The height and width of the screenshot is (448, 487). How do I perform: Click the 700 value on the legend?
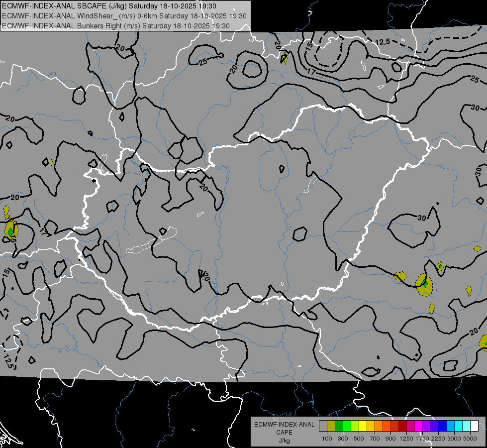(375, 438)
